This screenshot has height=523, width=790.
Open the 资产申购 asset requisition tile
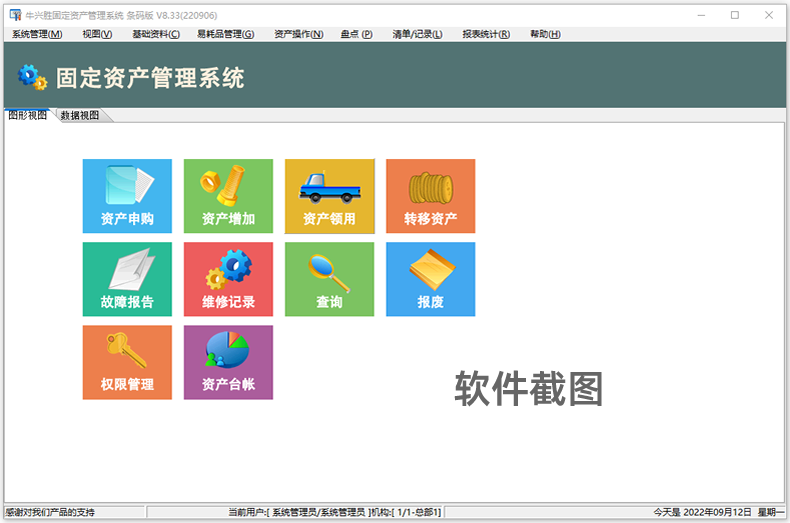pos(127,196)
